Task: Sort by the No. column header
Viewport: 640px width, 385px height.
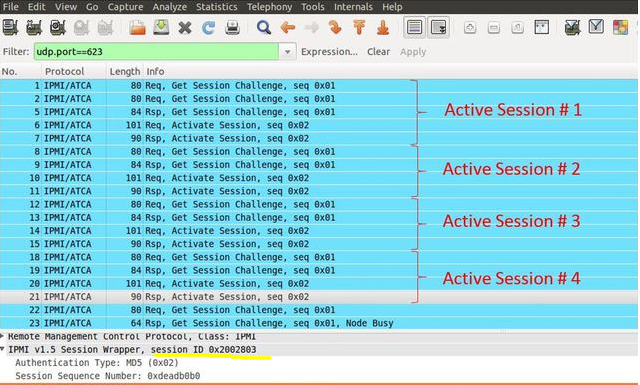Action: (20, 71)
